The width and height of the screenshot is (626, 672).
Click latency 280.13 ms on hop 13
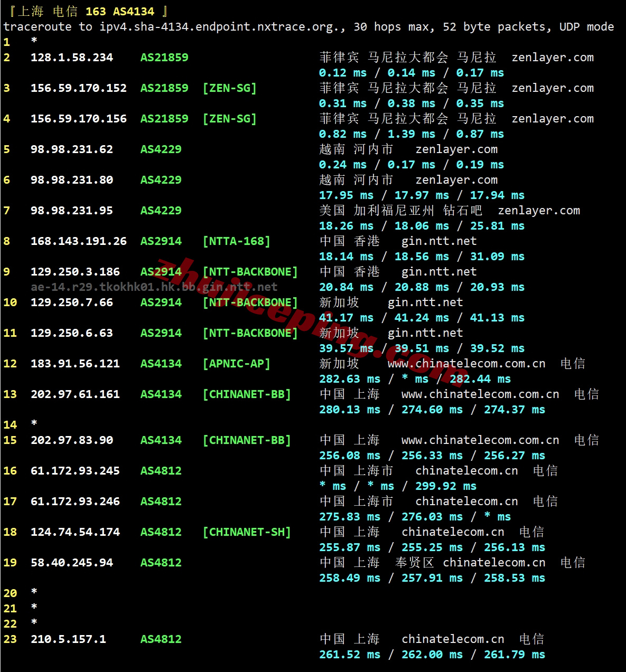click(x=350, y=410)
